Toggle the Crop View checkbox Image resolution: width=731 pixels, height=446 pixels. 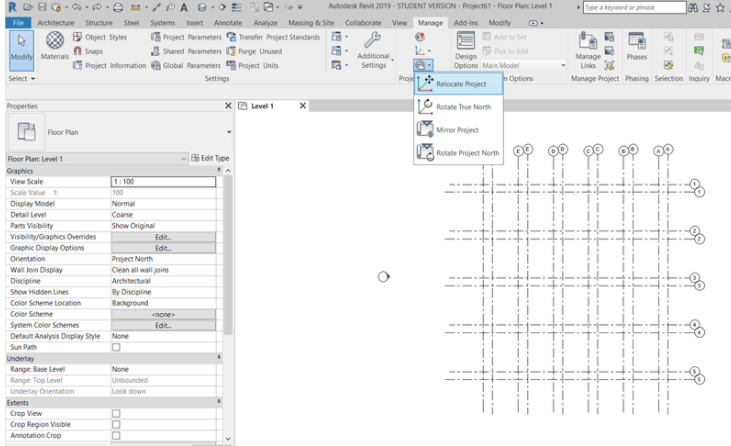coord(116,413)
